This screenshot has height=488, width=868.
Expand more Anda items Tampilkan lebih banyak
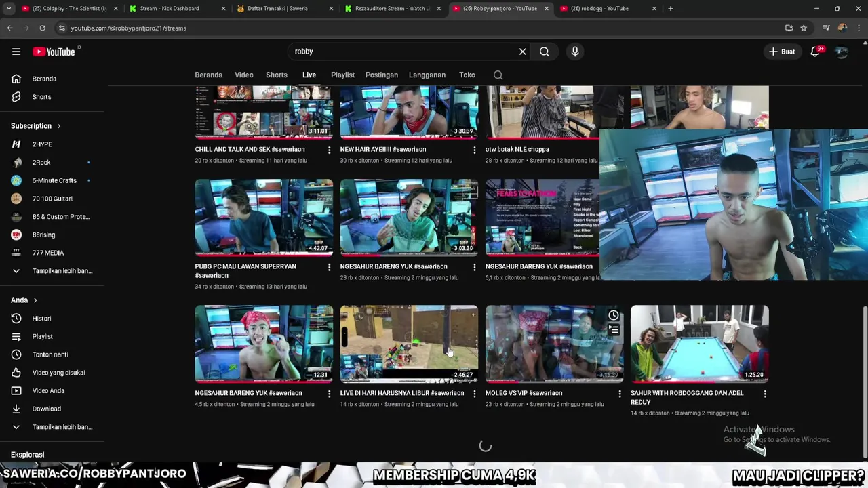[52, 427]
